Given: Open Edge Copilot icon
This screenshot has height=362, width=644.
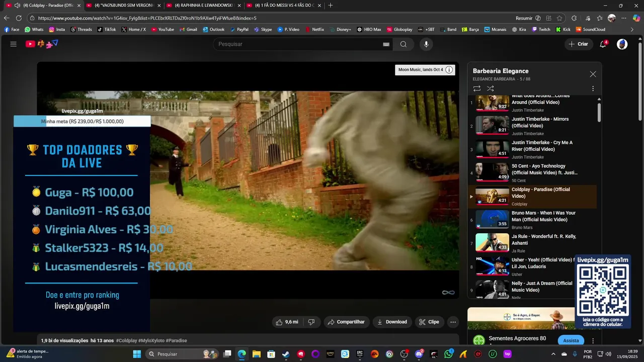Looking at the screenshot, I should pyautogui.click(x=636, y=18).
